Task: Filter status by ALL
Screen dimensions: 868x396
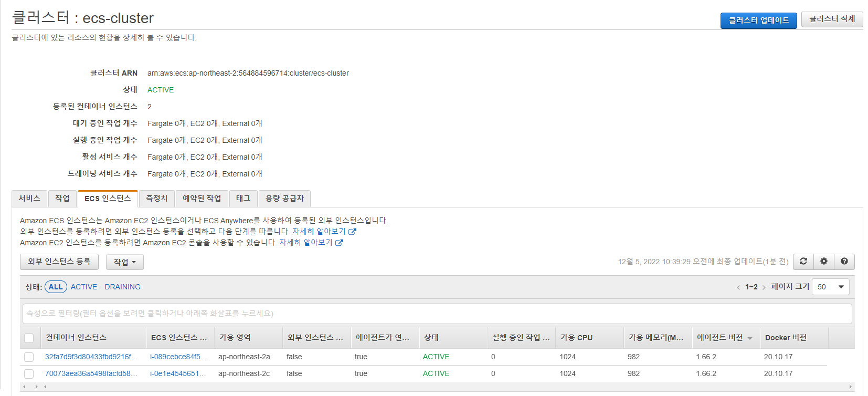Action: point(56,287)
